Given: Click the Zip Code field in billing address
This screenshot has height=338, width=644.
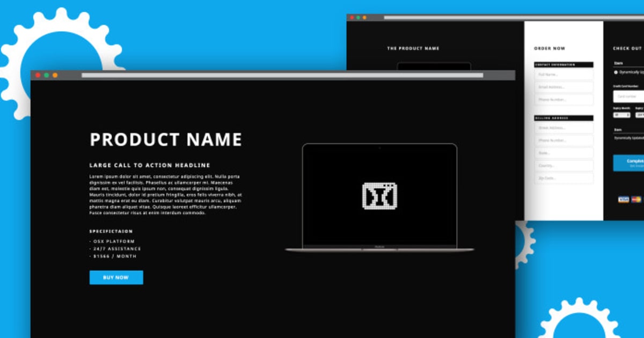Looking at the screenshot, I should [x=563, y=178].
